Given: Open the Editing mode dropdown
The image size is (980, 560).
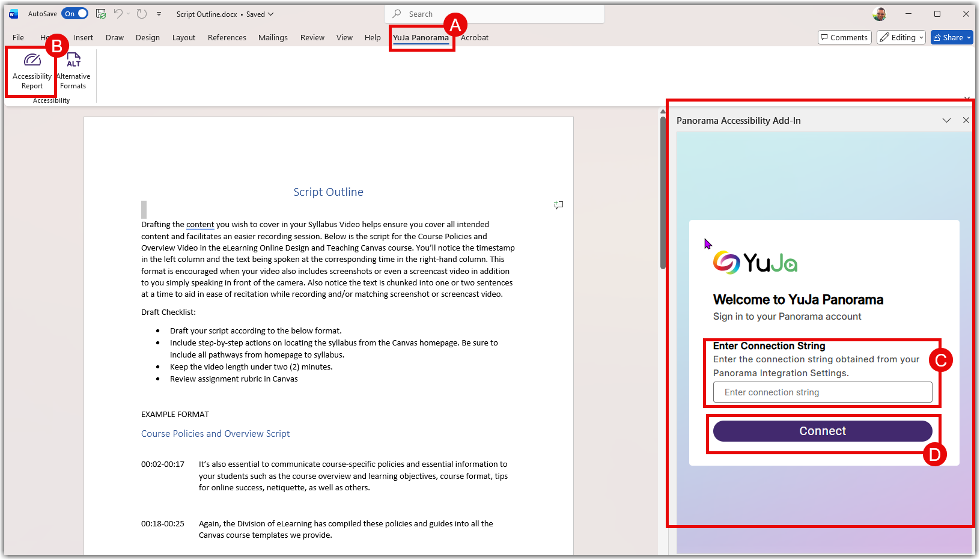Looking at the screenshot, I should tap(901, 37).
